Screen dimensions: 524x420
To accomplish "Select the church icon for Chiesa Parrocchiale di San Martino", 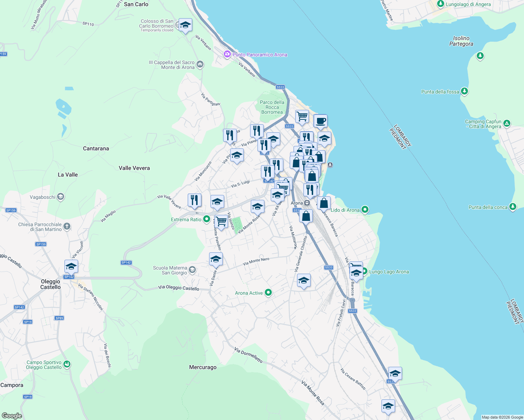I will pos(67,226).
